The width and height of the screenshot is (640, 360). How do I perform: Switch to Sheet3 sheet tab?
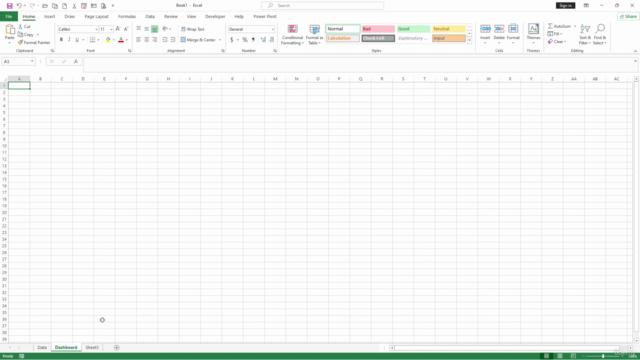click(92, 347)
